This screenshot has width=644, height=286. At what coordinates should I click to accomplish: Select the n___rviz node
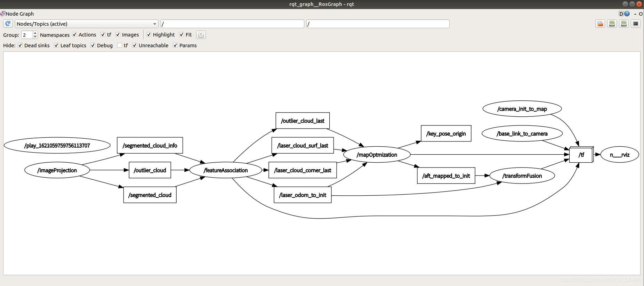(x=620, y=155)
